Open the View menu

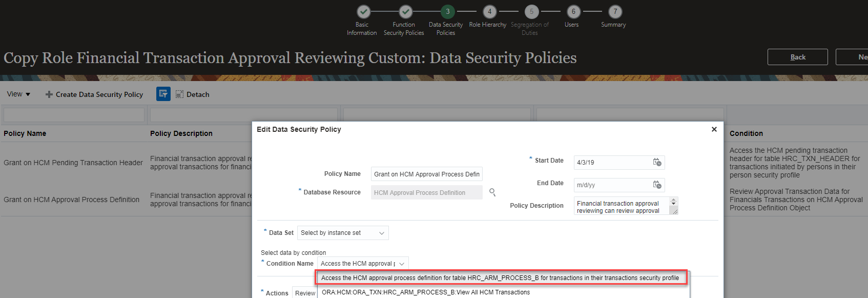coord(18,94)
